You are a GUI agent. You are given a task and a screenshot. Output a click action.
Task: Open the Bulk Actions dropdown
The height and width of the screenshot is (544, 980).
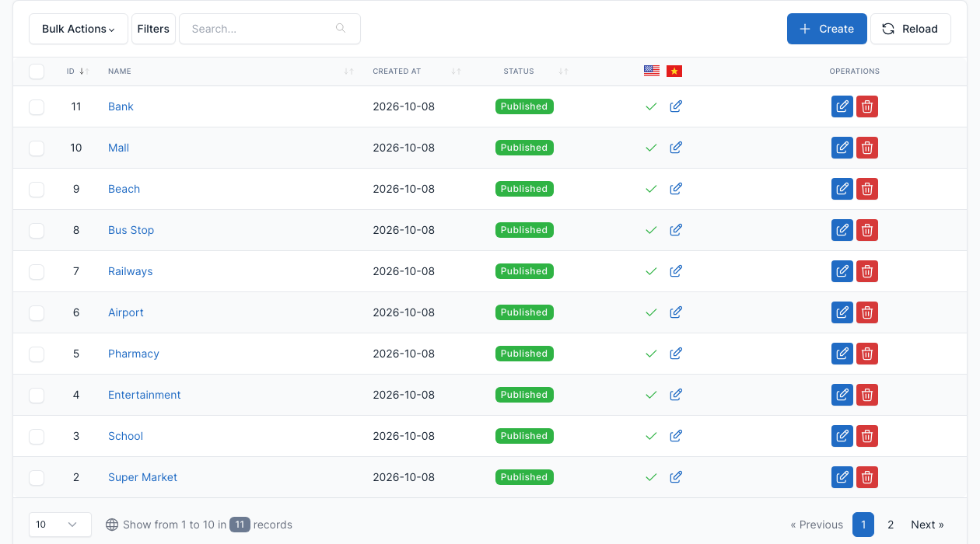(x=79, y=29)
